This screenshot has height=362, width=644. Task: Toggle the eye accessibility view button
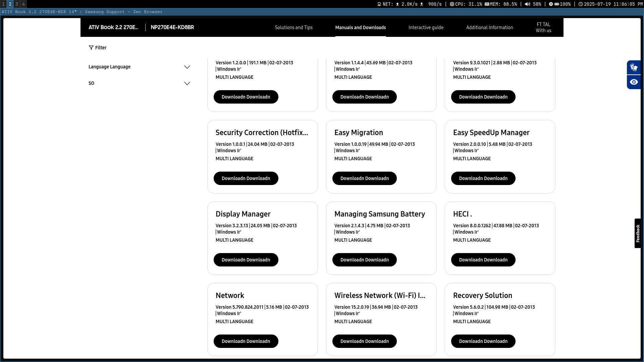coord(634,82)
